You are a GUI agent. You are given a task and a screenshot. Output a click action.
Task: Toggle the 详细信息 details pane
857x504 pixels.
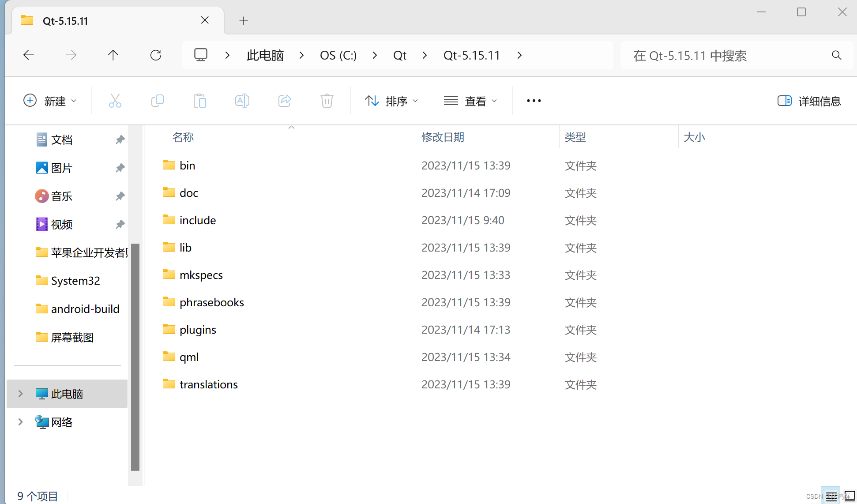(x=809, y=101)
